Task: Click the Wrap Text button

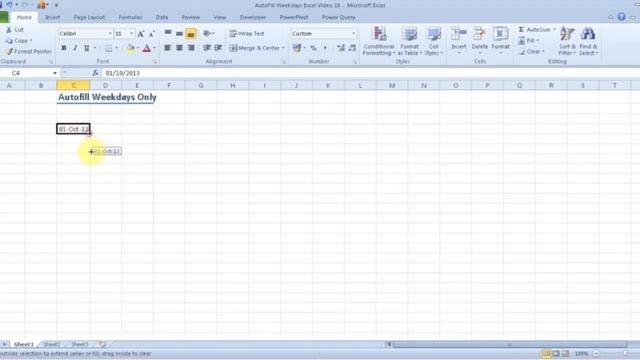Action: [247, 34]
